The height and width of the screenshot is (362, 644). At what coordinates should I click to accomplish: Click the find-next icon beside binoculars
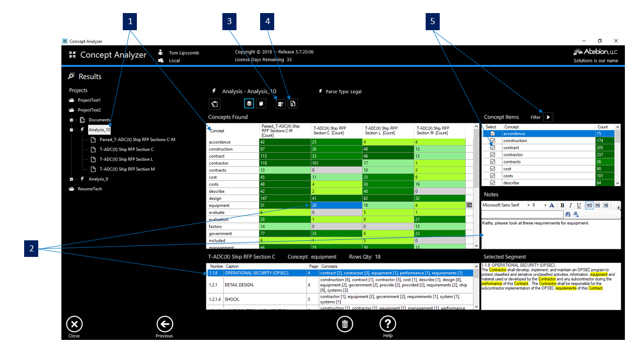point(576,214)
